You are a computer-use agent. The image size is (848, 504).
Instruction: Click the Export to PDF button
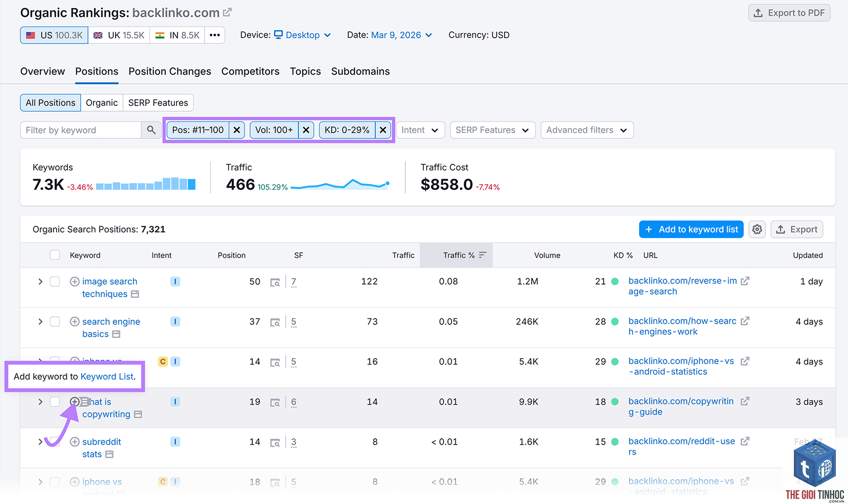point(789,13)
